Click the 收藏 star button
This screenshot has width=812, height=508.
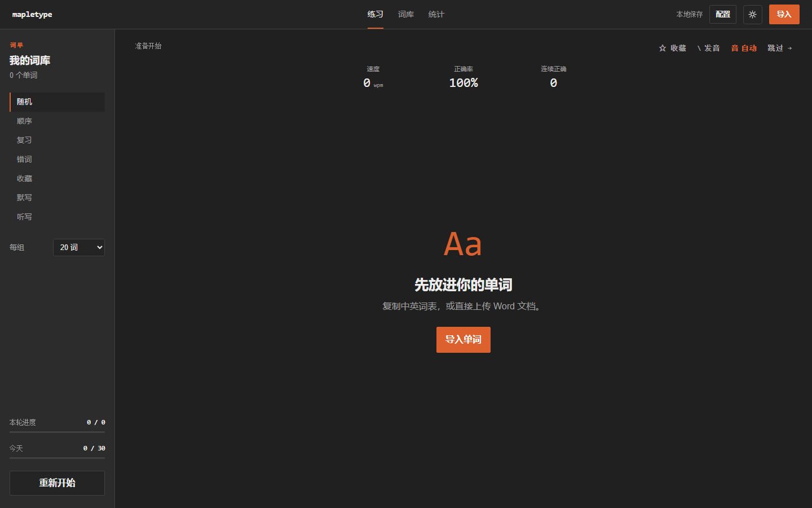click(x=673, y=49)
